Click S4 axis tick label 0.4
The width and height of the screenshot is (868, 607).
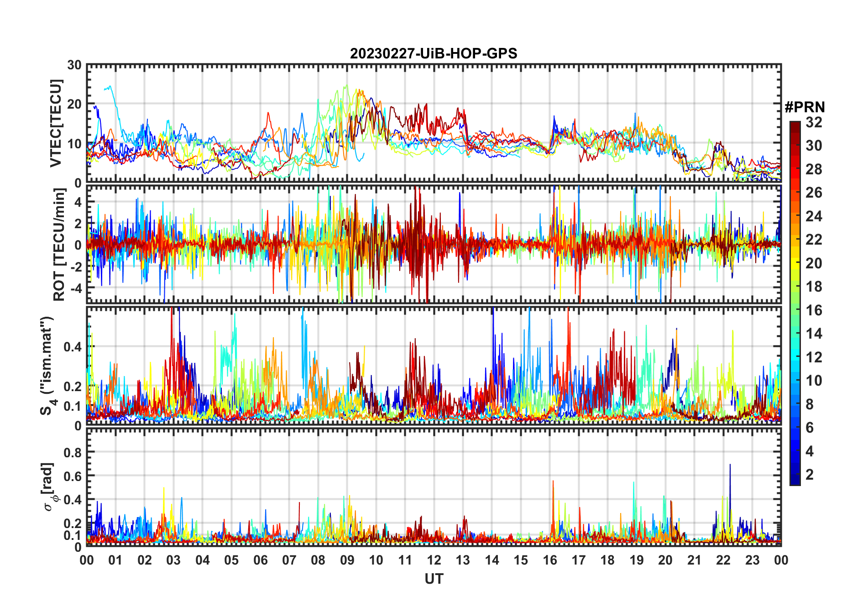(73, 347)
